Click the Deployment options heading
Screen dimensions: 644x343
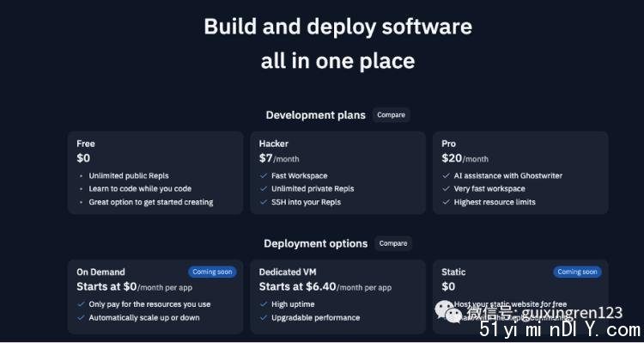(315, 243)
